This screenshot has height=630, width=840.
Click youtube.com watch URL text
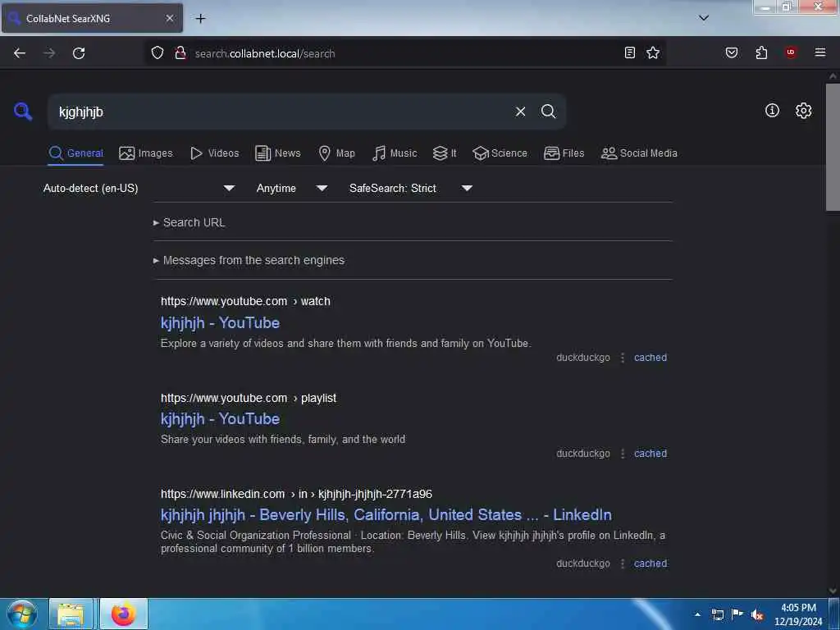click(245, 301)
